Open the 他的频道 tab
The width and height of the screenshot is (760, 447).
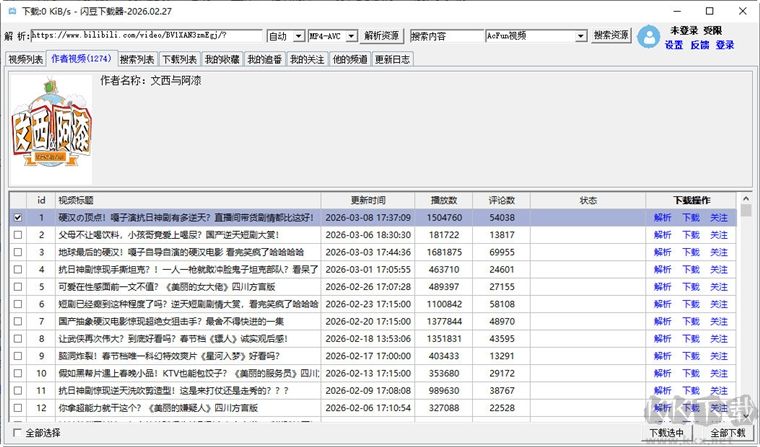[x=350, y=59]
